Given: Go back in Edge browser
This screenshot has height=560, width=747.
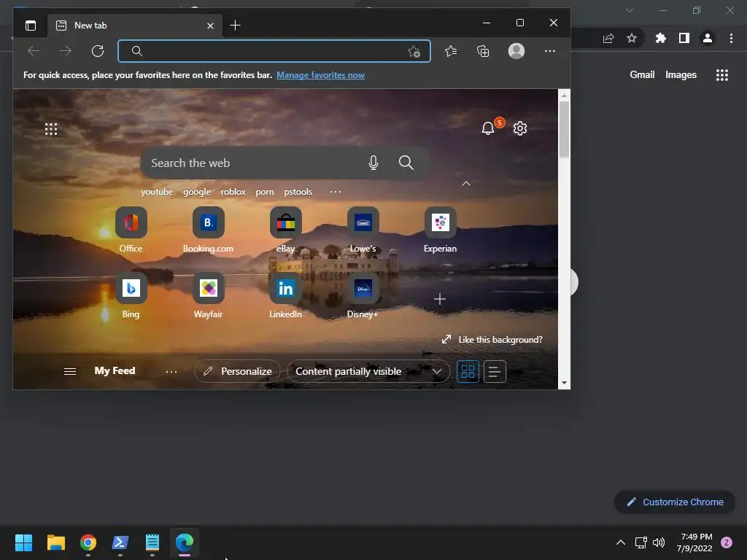Looking at the screenshot, I should (34, 51).
